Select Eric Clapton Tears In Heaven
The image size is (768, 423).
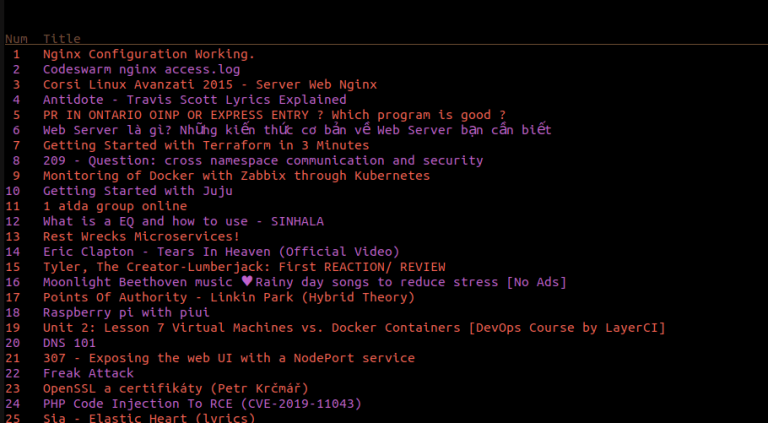[x=221, y=252]
